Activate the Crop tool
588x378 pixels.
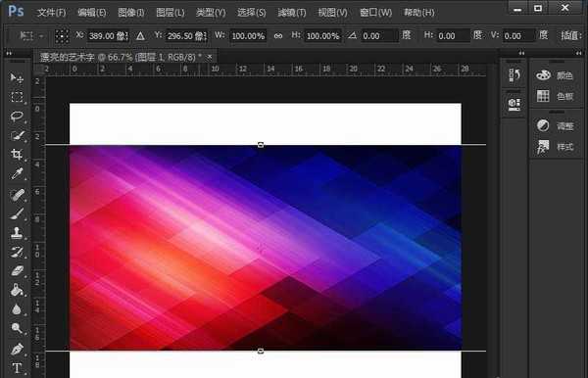coord(17,154)
